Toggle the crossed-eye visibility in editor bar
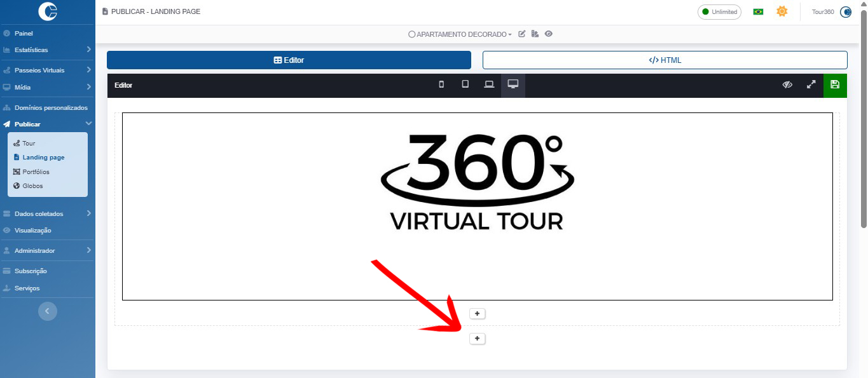868x378 pixels. click(x=787, y=84)
